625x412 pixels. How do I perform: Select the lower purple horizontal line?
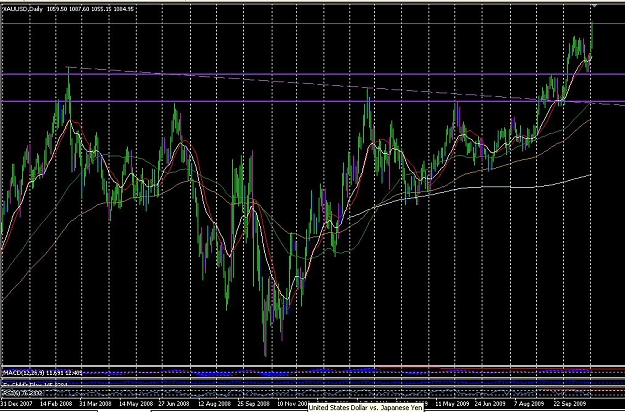[312, 102]
